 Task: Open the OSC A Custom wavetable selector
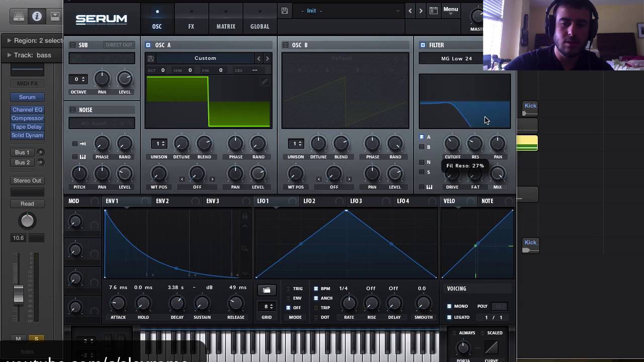205,58
